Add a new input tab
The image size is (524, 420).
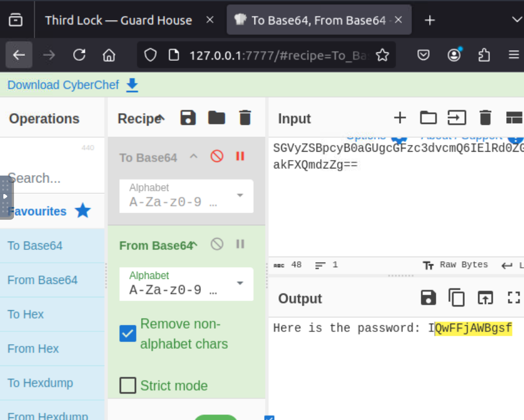(x=400, y=118)
